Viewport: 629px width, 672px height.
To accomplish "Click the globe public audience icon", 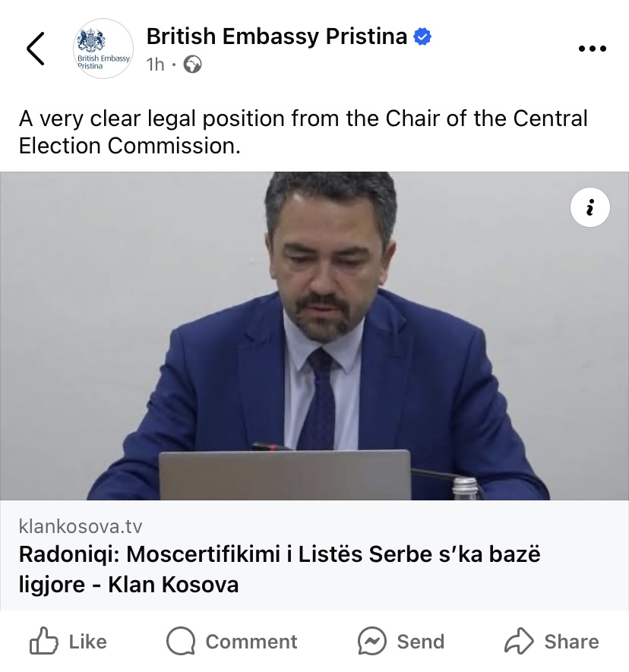I will click(x=193, y=65).
